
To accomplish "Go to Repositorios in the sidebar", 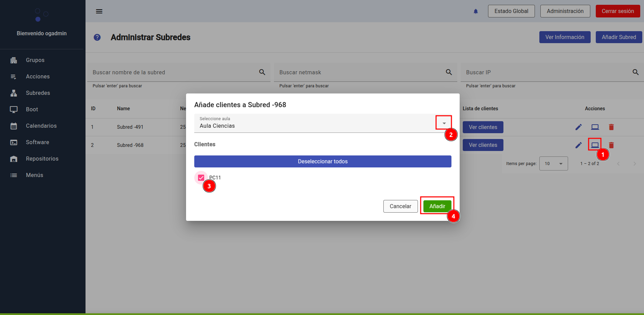I will coord(42,159).
